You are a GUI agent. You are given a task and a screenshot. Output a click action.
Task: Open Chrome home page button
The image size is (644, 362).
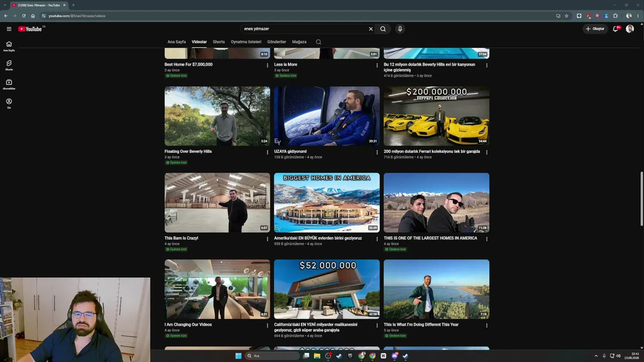pyautogui.click(x=33, y=16)
